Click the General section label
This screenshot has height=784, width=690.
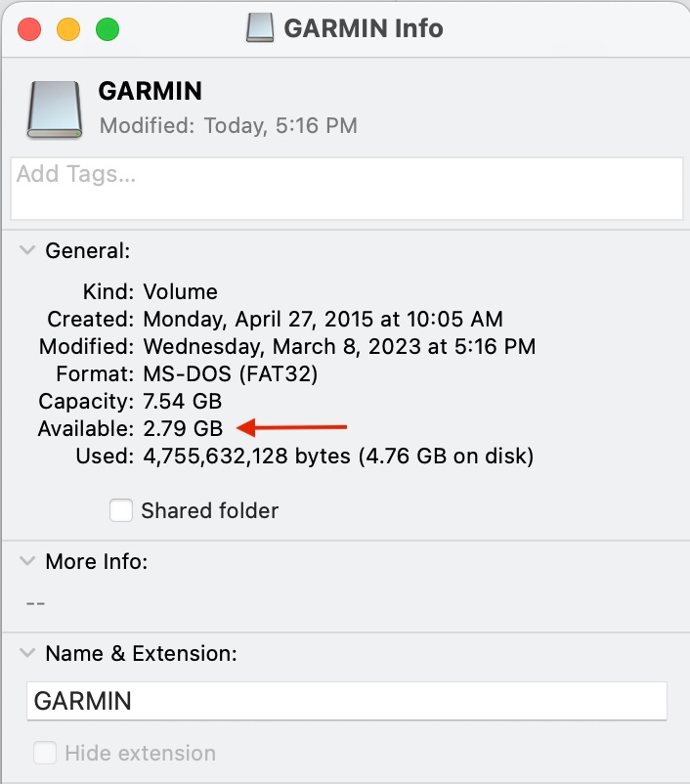(88, 250)
